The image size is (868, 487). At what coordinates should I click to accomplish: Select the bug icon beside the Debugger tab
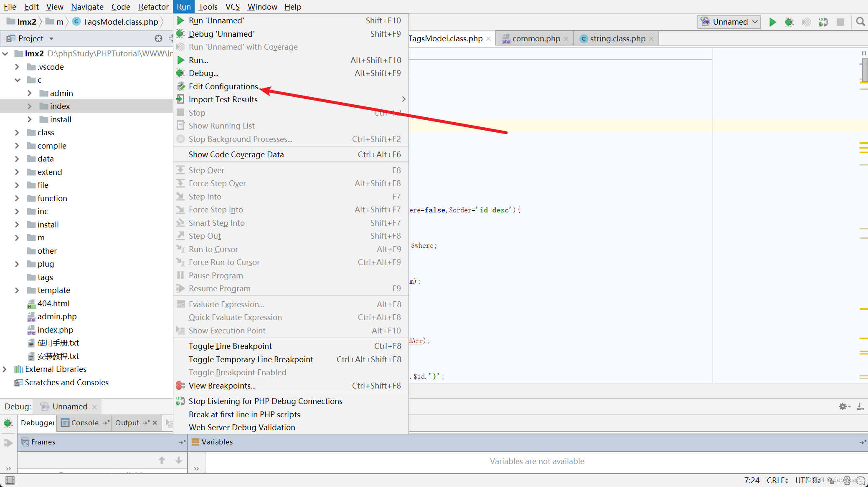[x=8, y=423]
